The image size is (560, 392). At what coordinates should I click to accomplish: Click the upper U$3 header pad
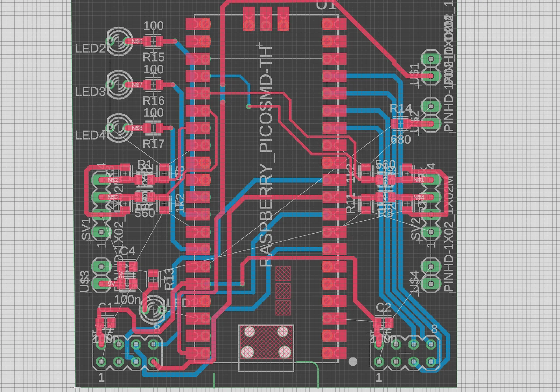[101, 266]
